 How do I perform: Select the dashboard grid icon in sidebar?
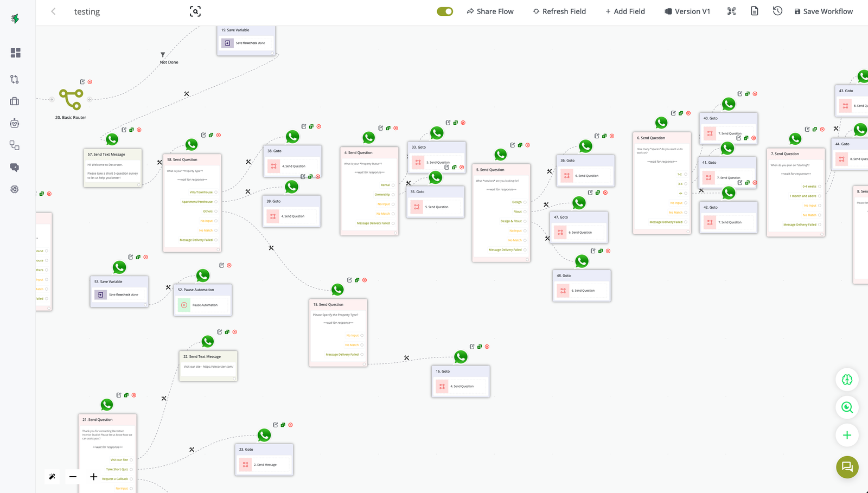point(15,53)
